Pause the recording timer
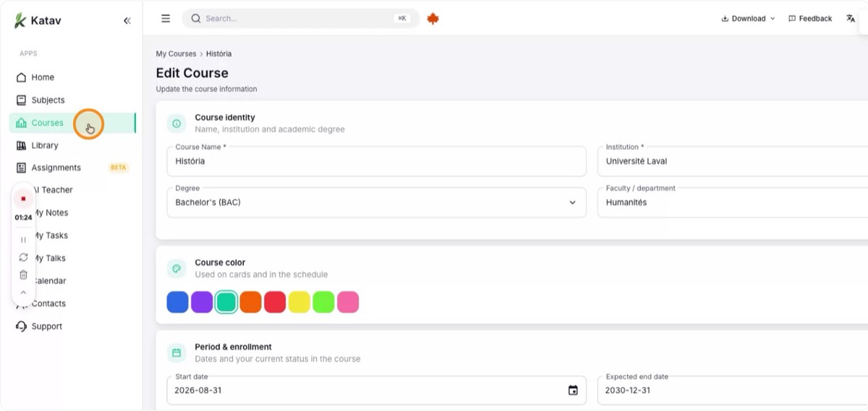868x411 pixels. pyautogui.click(x=23, y=240)
